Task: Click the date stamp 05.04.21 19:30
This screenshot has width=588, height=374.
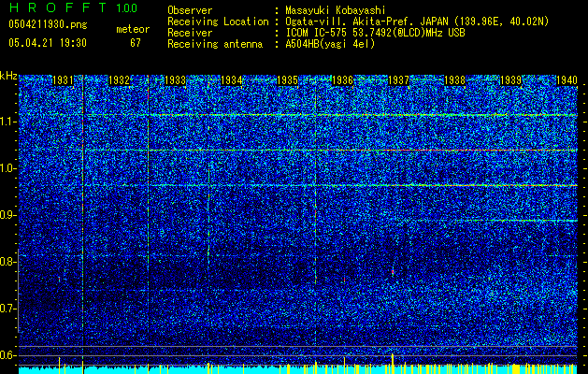Action: pos(48,43)
